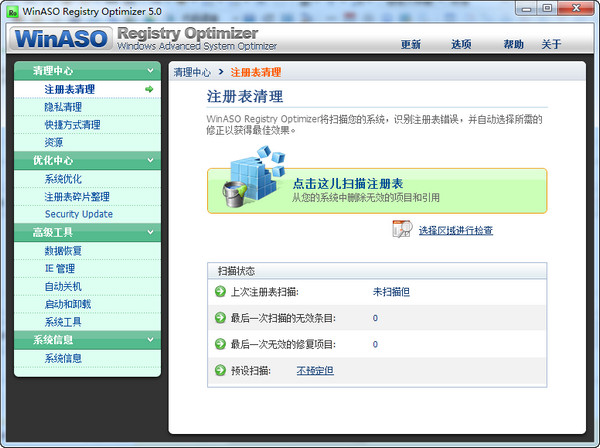The image size is (600, 448).
Task: Collapse the 高级工具 sidebar section
Action: [x=150, y=232]
